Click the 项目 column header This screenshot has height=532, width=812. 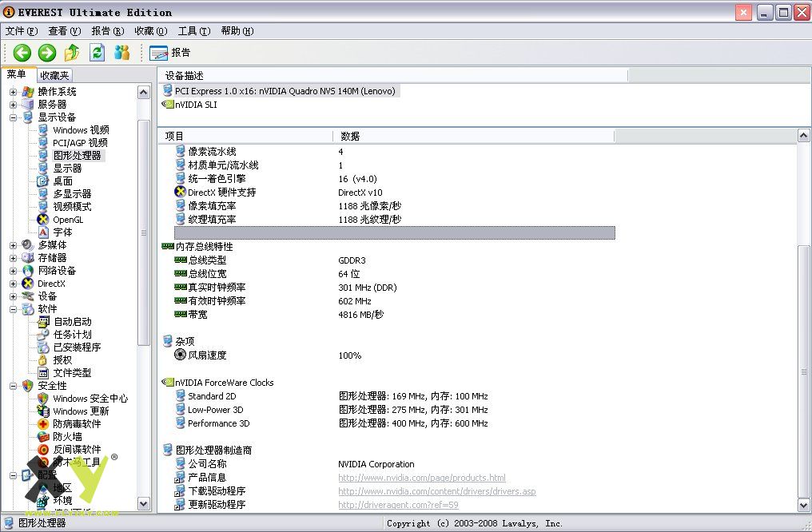(245, 136)
